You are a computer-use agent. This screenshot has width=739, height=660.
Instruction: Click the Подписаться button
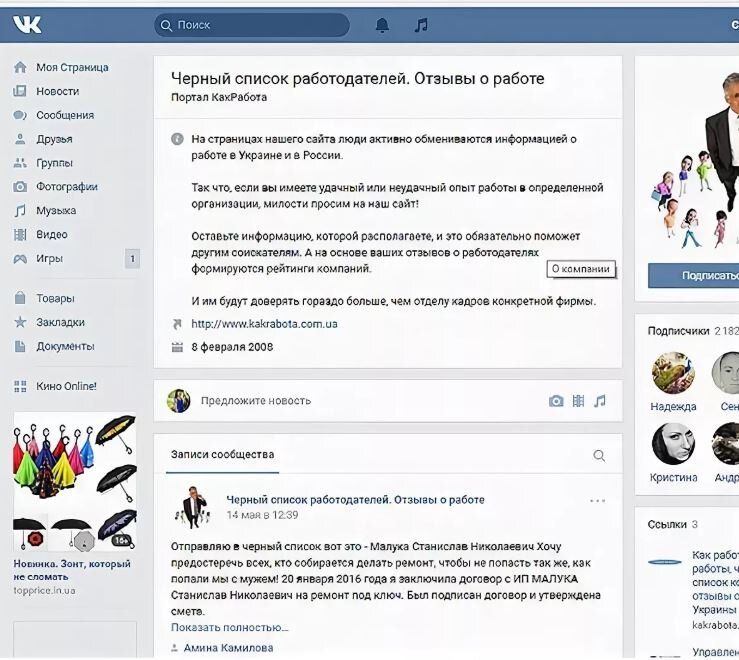(693, 275)
